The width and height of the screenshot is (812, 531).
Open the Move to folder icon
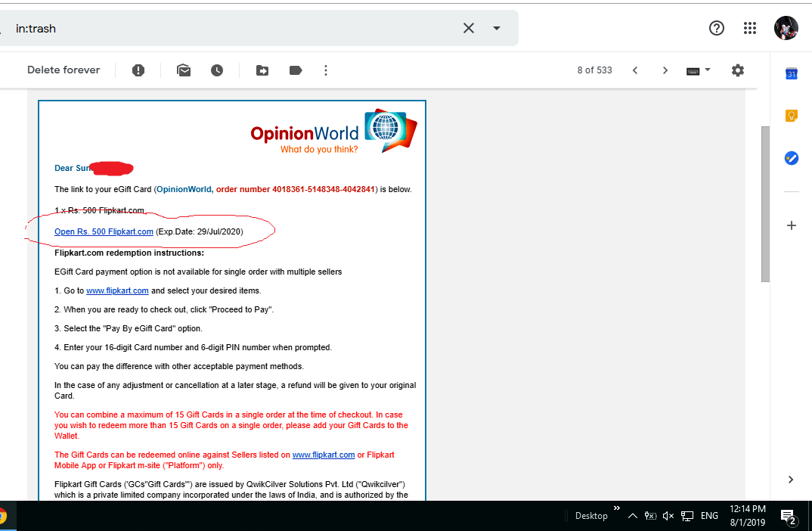coord(262,70)
